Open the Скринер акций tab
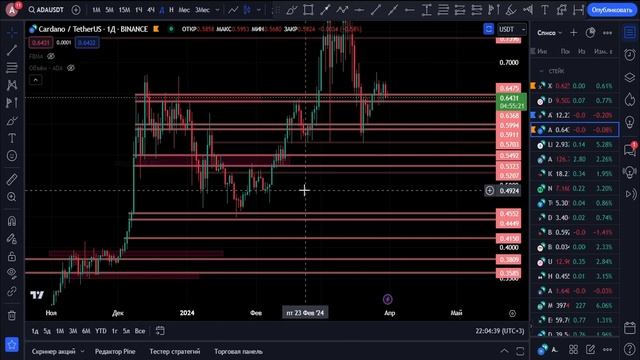The width and height of the screenshot is (640, 360). 53,351
